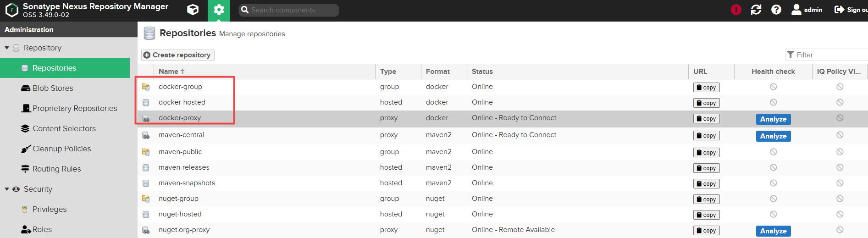This screenshot has width=868, height=238.
Task: Open the Help question mark icon
Action: (776, 10)
